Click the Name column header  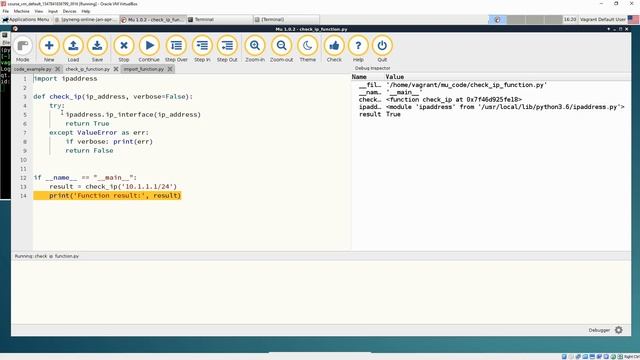pos(359,77)
